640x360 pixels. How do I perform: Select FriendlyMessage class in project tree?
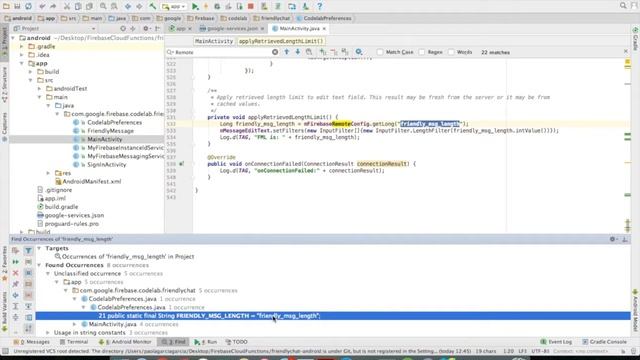pyautogui.click(x=110, y=131)
